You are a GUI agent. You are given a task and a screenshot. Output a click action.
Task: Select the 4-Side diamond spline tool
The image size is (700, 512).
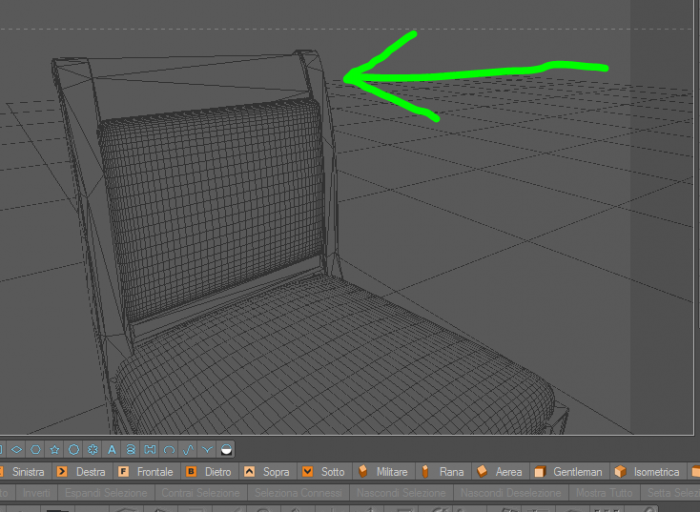tap(17, 450)
